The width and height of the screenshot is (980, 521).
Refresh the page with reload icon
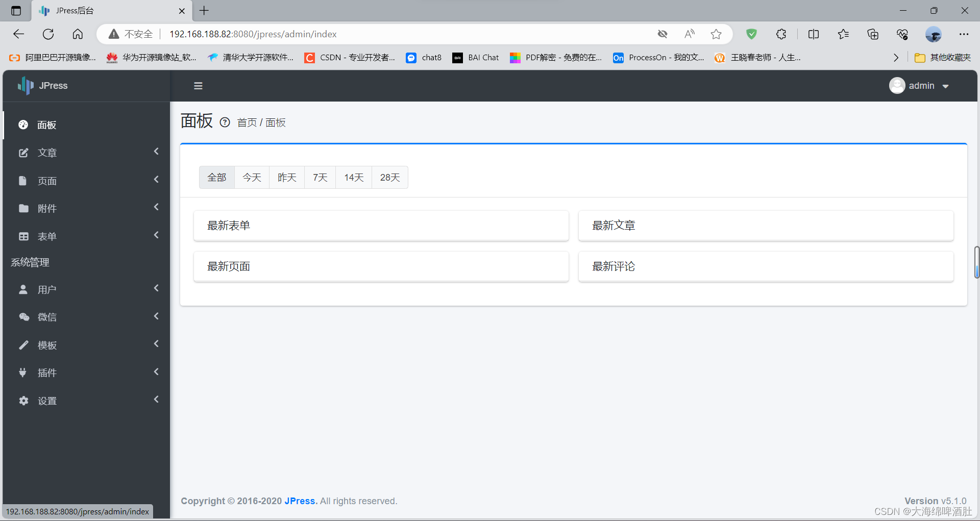coord(48,34)
